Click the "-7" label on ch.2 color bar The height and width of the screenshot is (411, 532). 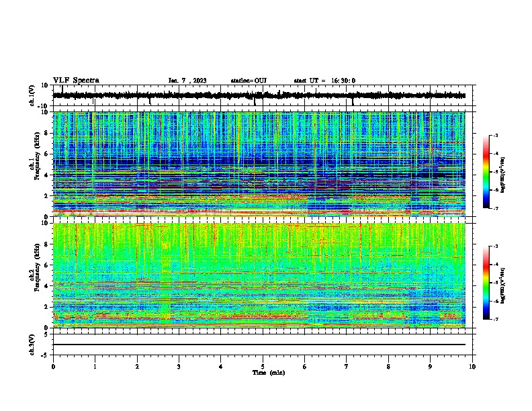click(x=495, y=319)
